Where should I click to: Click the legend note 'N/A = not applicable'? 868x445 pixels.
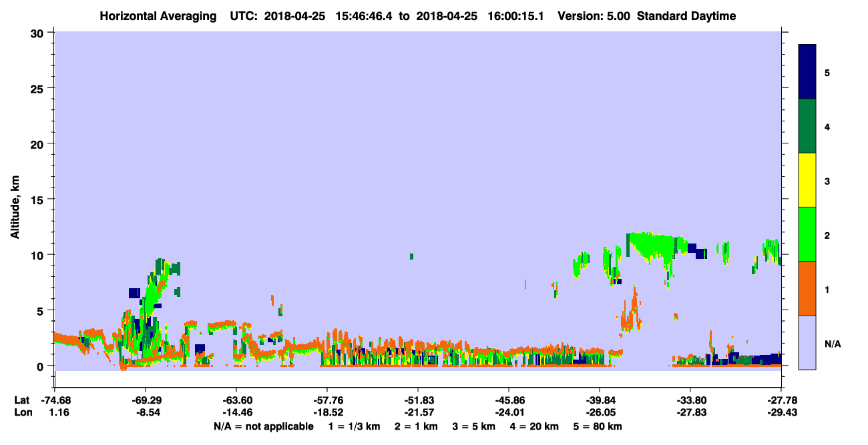(x=264, y=426)
